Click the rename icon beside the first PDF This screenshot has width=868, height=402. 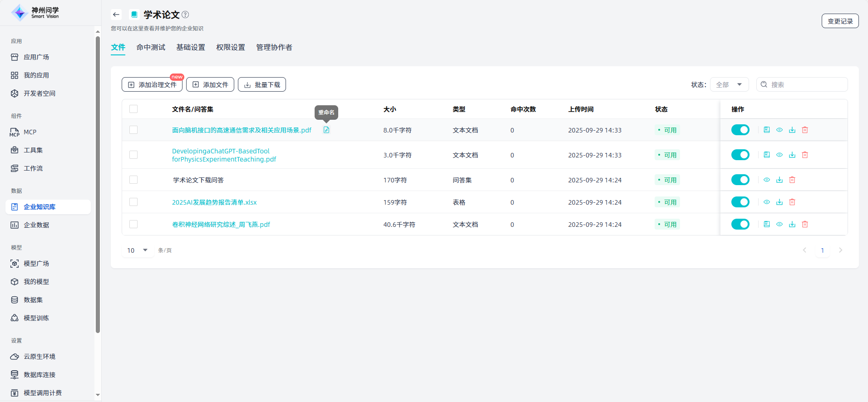coord(326,130)
